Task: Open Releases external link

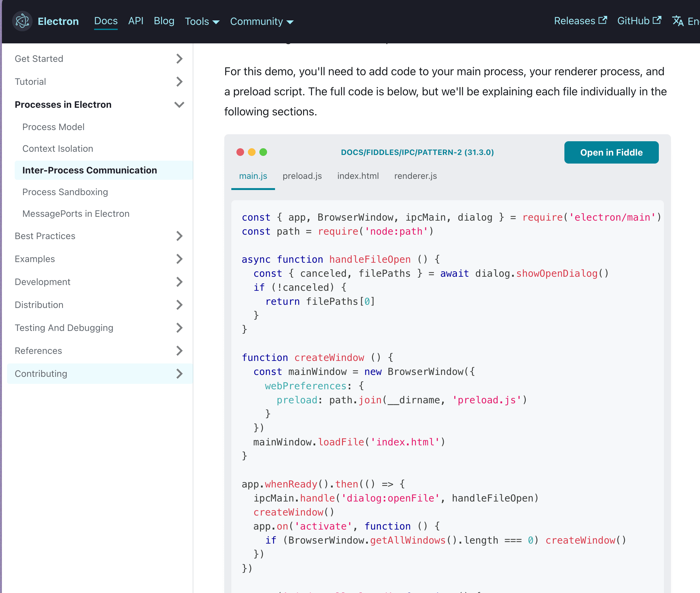Action: tap(580, 21)
